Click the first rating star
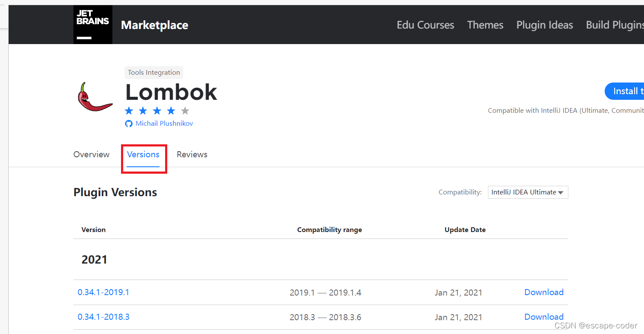 (x=129, y=111)
